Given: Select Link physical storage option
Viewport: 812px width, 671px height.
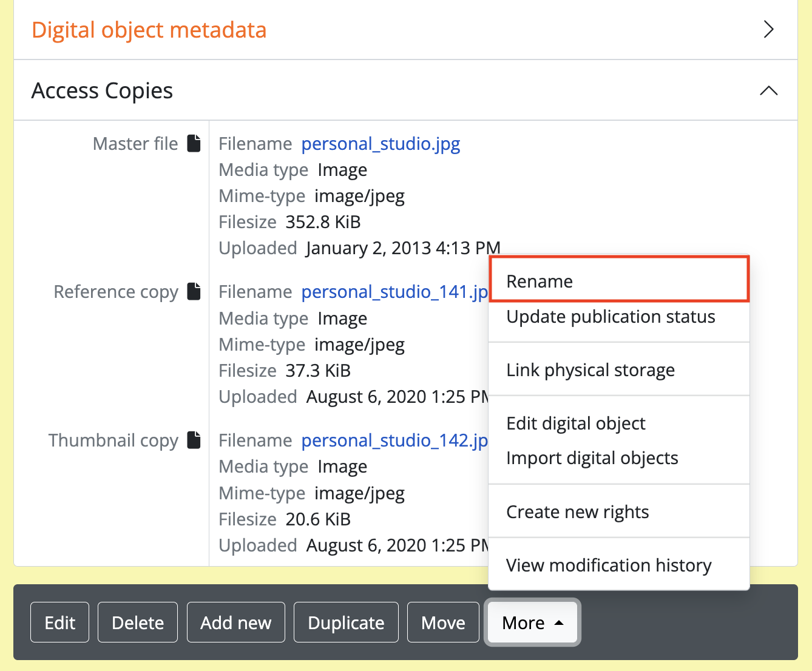Looking at the screenshot, I should tap(590, 370).
